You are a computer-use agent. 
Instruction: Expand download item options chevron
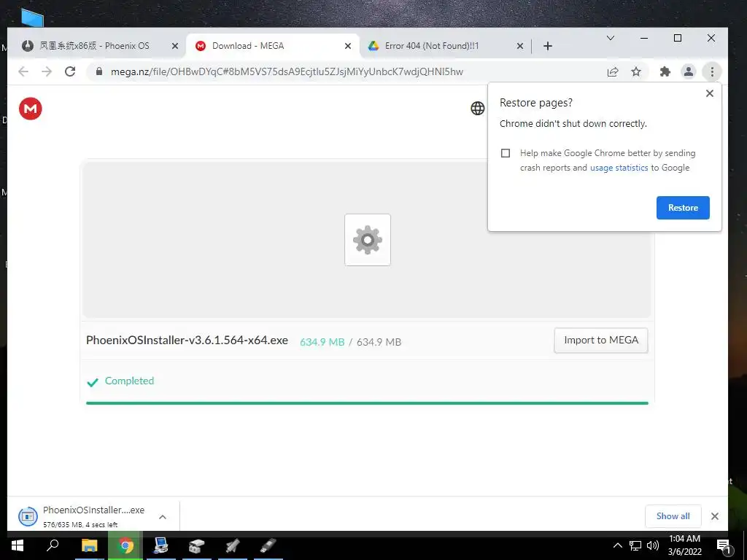163,517
